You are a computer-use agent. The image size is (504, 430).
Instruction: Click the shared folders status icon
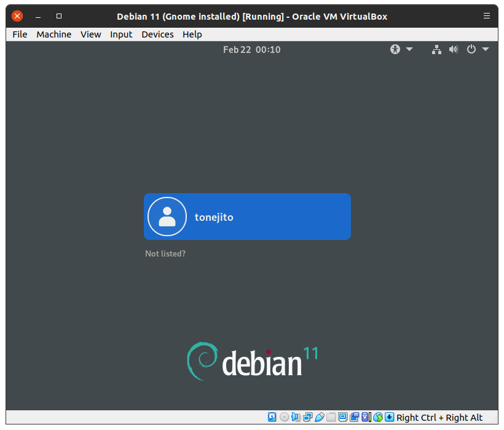click(331, 417)
